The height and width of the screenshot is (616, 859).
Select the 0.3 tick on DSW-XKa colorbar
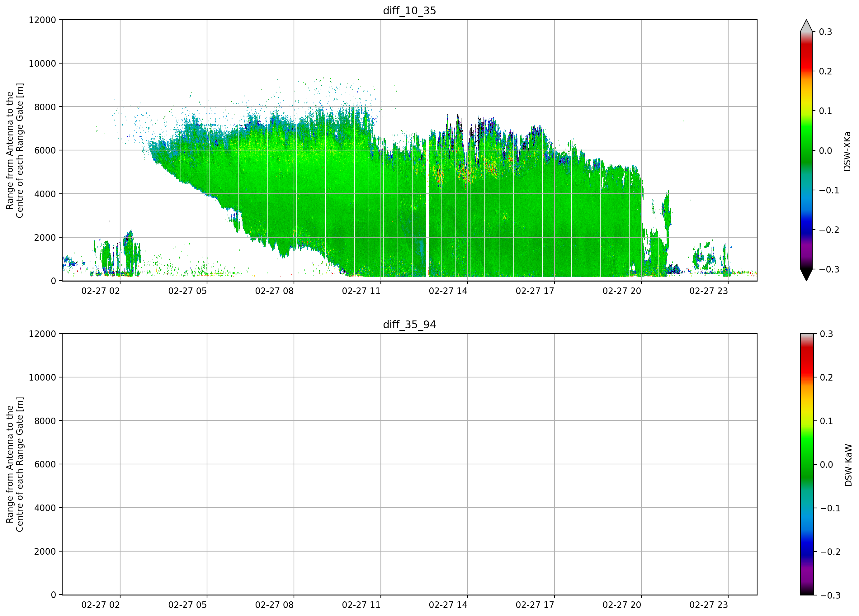826,32
